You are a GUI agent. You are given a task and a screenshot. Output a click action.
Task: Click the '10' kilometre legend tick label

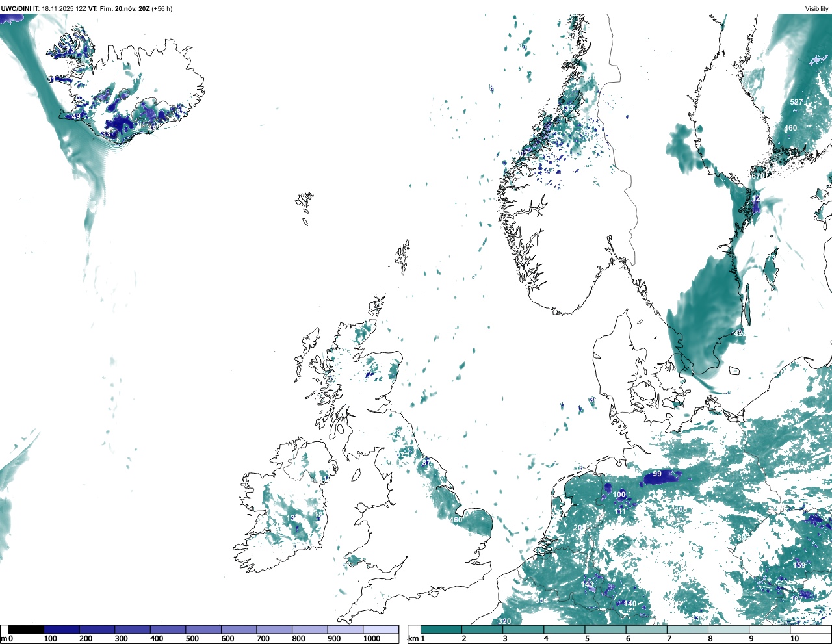point(794,638)
